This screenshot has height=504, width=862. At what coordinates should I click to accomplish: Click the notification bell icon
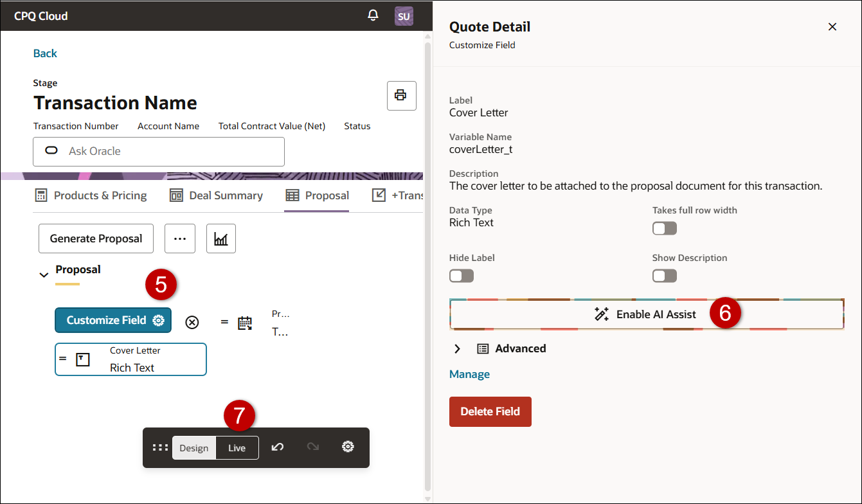tap(373, 15)
